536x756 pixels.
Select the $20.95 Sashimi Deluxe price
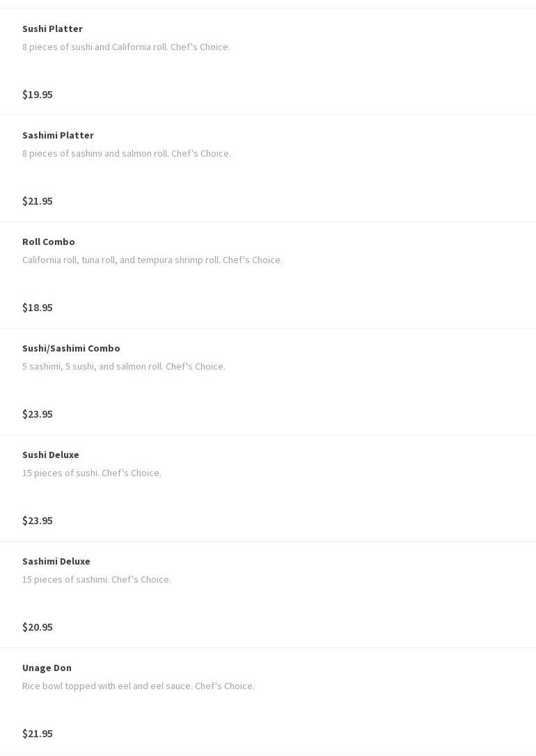pyautogui.click(x=38, y=627)
